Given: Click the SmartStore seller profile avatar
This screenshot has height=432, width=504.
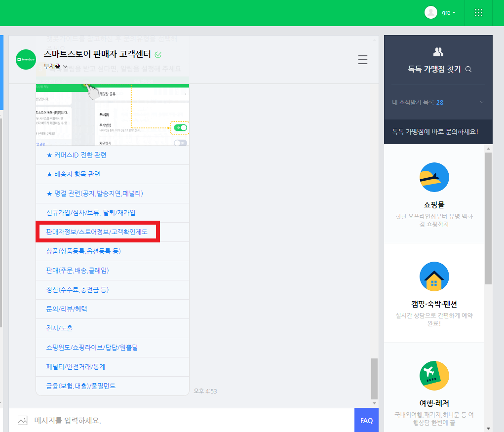Looking at the screenshot, I should [25, 60].
